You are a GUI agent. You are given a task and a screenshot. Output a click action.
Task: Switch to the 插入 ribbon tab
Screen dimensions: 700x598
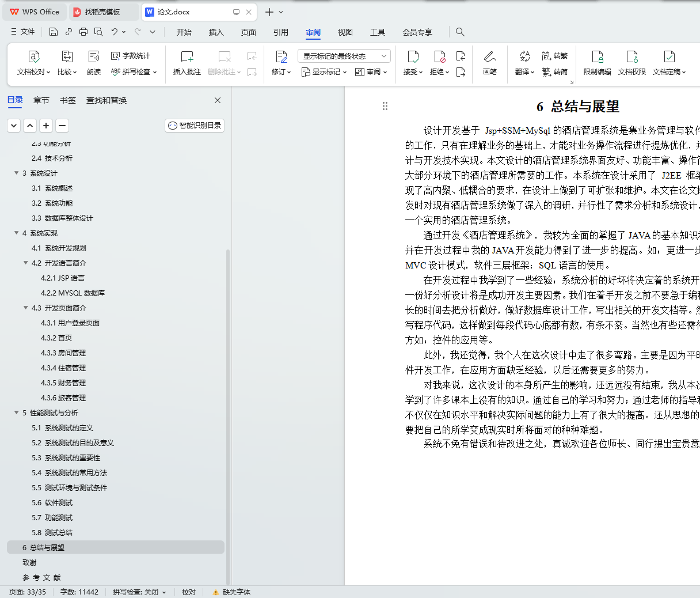pyautogui.click(x=216, y=32)
